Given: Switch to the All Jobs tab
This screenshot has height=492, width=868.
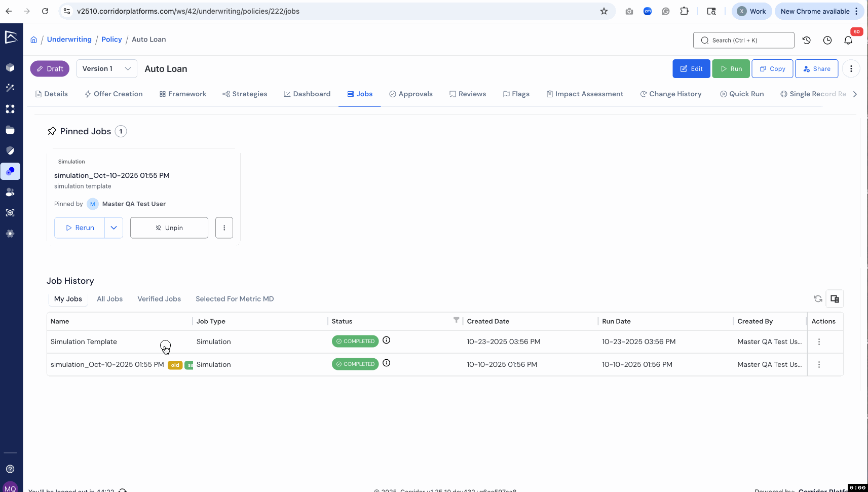Looking at the screenshot, I should 109,299.
